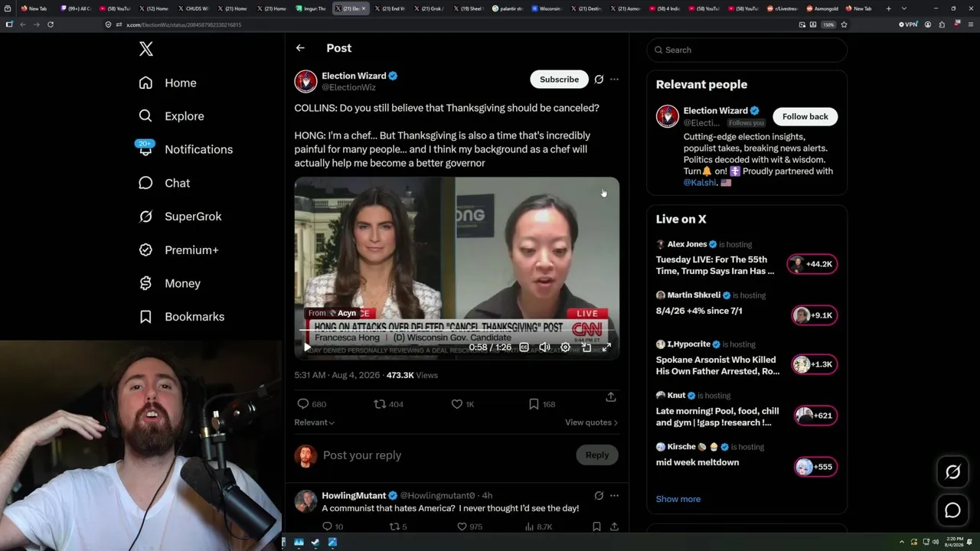Expand the video to fullscreen
The width and height of the screenshot is (980, 551).
pyautogui.click(x=606, y=347)
